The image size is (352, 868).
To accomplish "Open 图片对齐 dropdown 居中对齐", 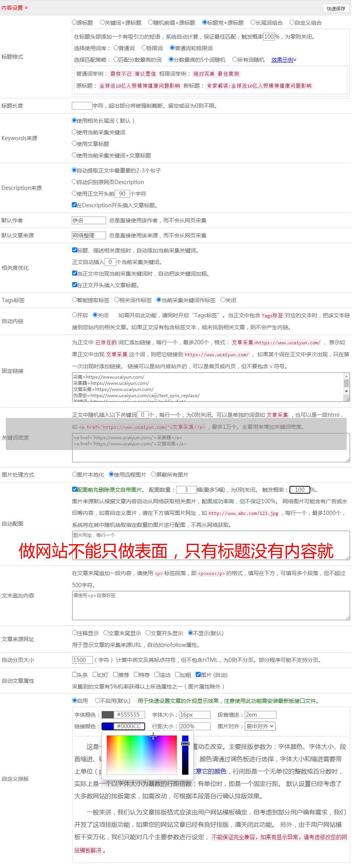I will coord(261,726).
